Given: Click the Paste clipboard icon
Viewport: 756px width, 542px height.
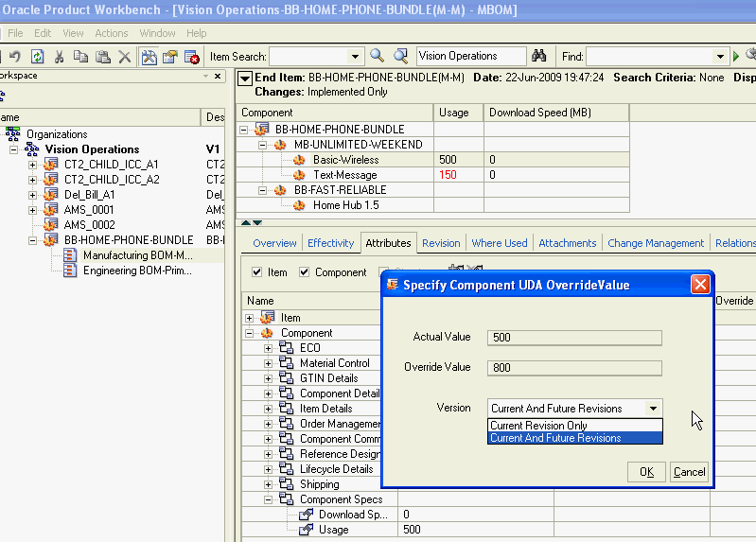Looking at the screenshot, I should coord(103,57).
